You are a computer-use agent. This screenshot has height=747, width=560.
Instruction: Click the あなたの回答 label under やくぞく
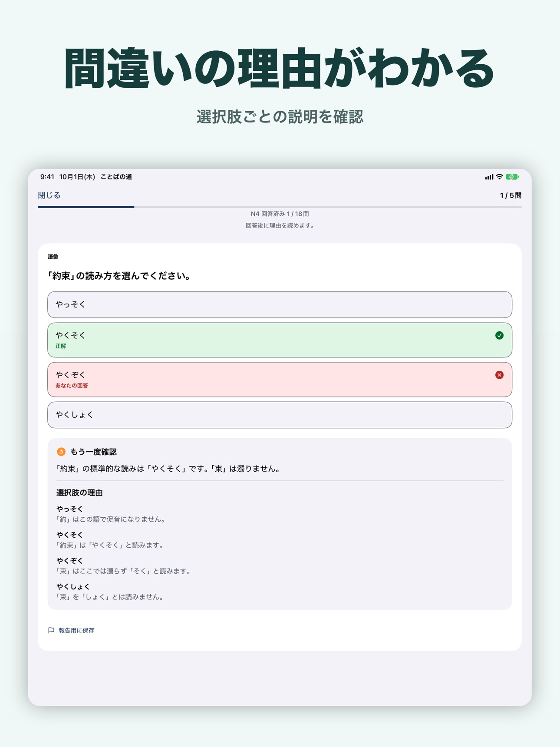point(72,386)
